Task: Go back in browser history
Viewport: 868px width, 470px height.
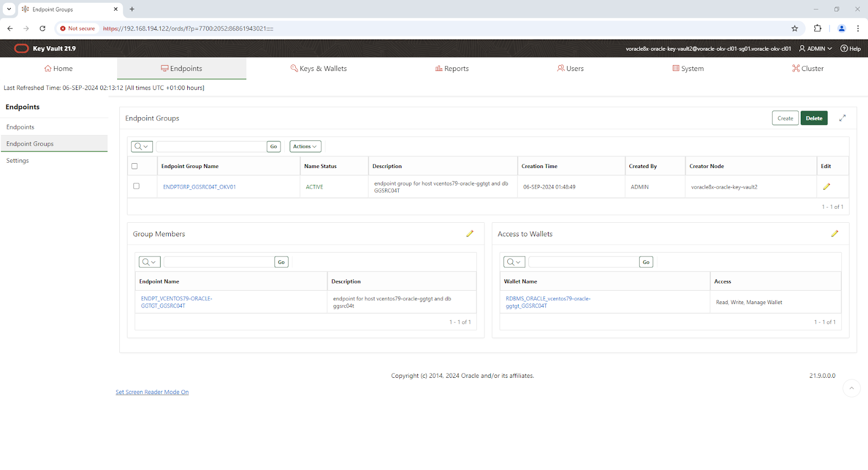Action: pyautogui.click(x=10, y=28)
